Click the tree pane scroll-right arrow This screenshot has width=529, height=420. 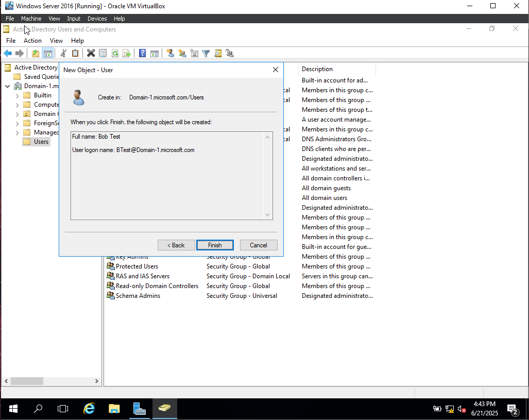96,381
